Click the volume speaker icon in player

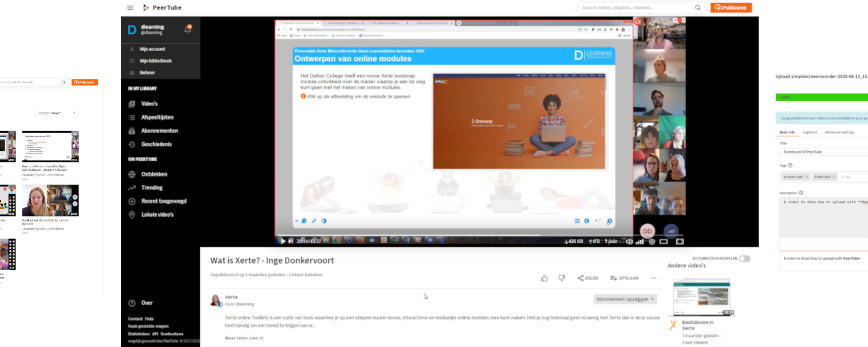pos(629,242)
